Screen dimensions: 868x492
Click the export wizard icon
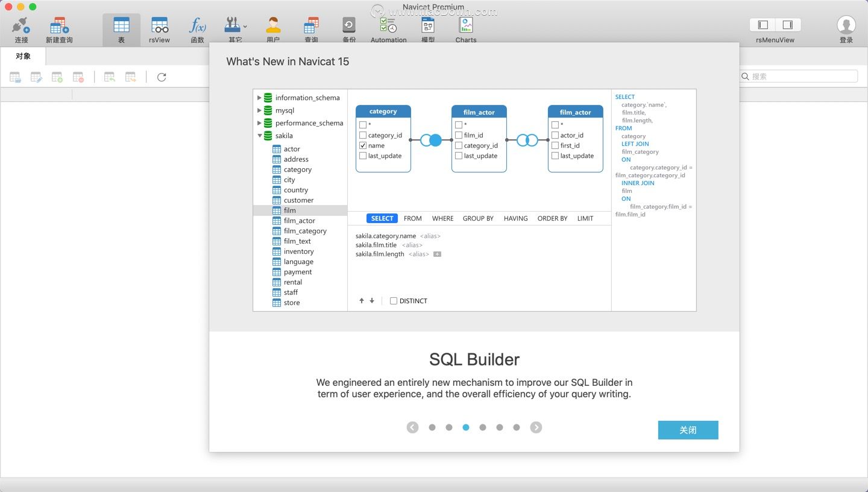(131, 77)
